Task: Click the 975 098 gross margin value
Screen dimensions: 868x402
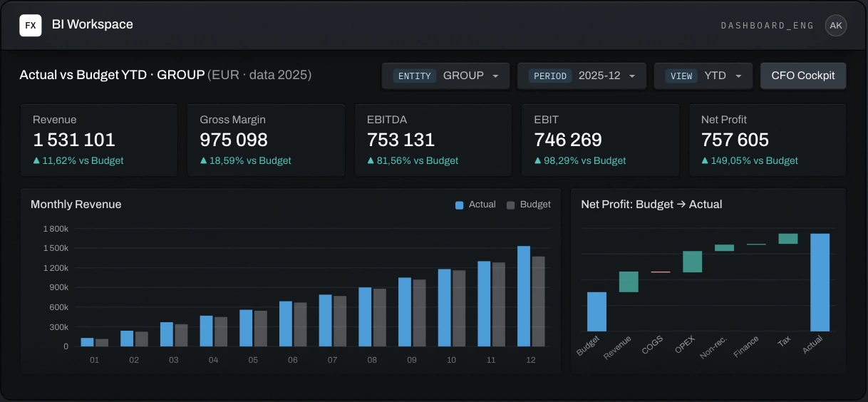Action: tap(234, 140)
